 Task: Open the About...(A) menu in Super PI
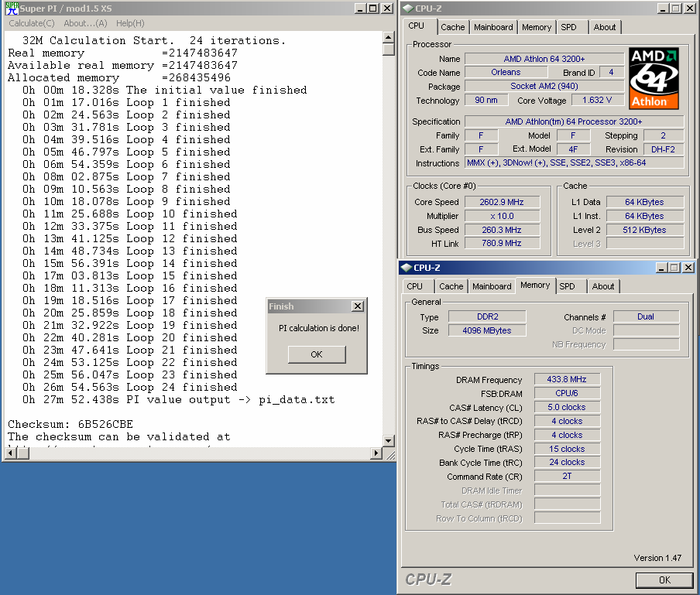[x=85, y=23]
